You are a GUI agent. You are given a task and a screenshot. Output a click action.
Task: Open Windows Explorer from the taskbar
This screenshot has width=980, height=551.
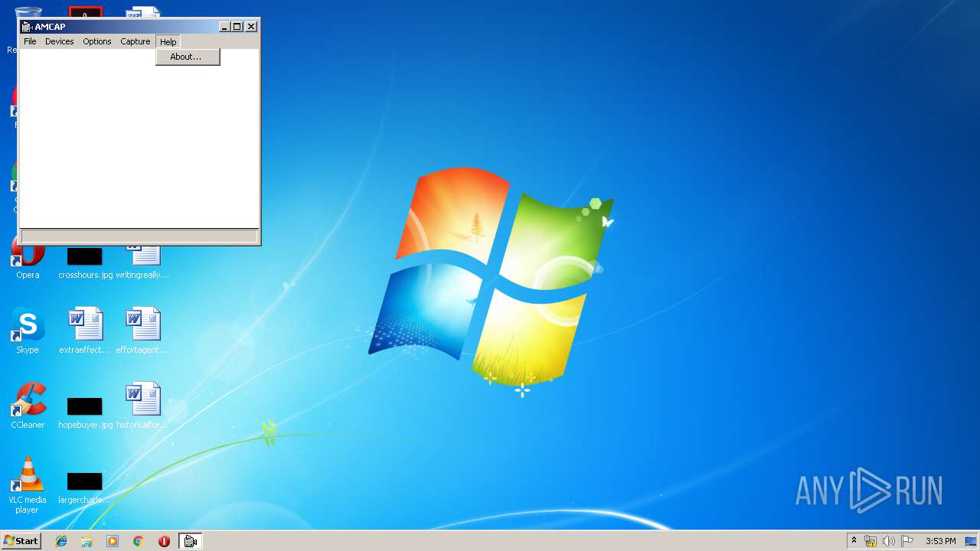(87, 541)
